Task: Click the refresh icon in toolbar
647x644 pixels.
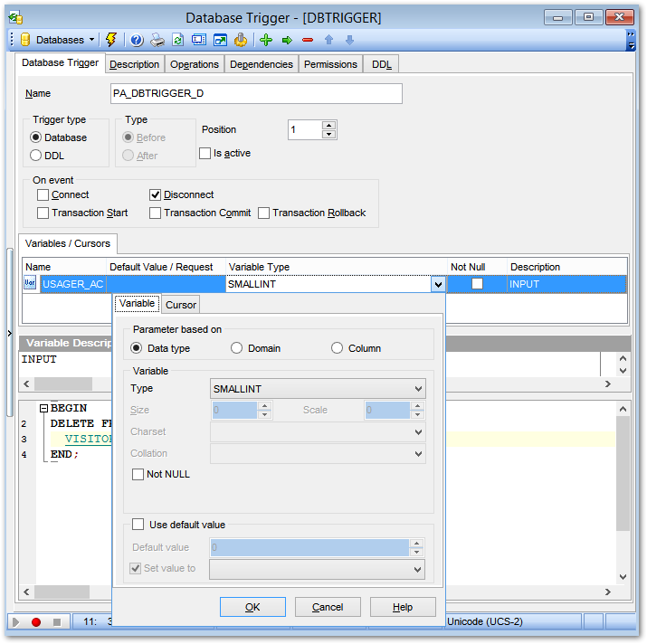Action: [178, 40]
